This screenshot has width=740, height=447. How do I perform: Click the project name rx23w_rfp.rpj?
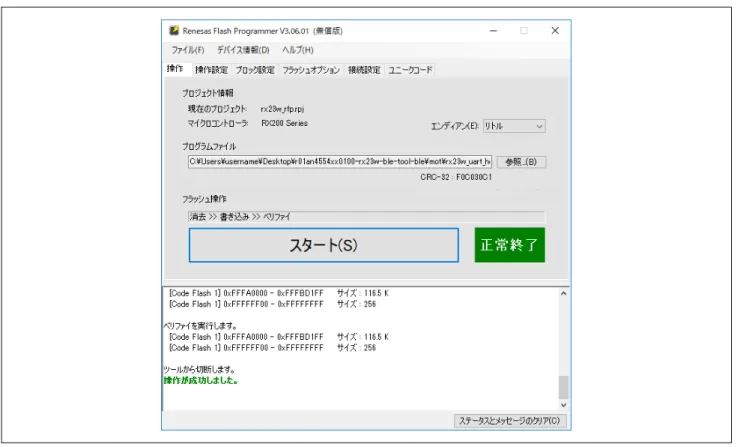(x=282, y=109)
